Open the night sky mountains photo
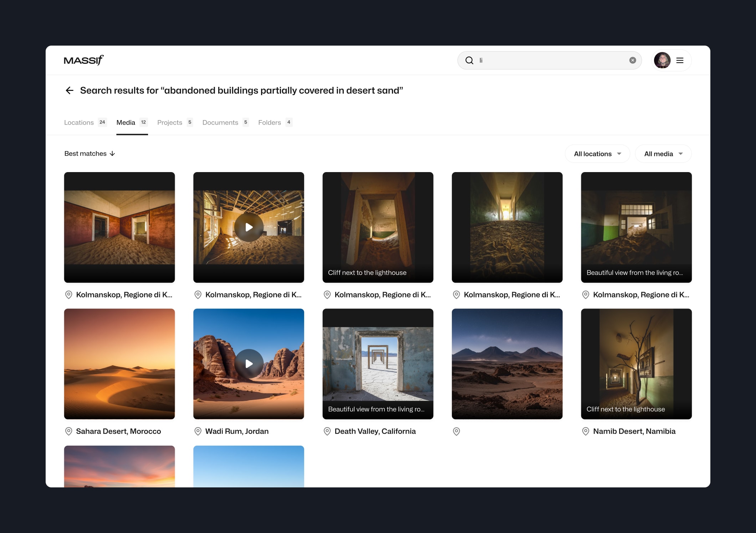Image resolution: width=756 pixels, height=533 pixels. (x=507, y=364)
